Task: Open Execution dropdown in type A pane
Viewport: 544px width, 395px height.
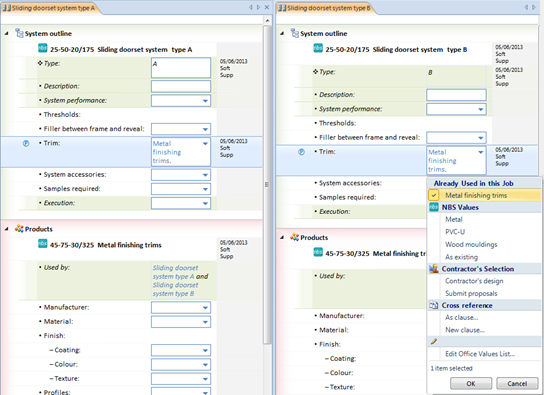Action: [x=205, y=204]
